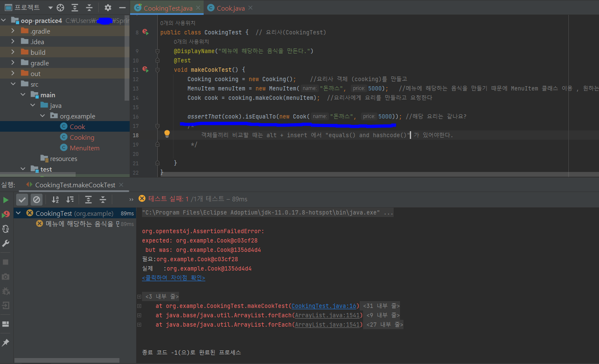Click '0개의 사용위치' hint above @DisplayName

pos(191,42)
